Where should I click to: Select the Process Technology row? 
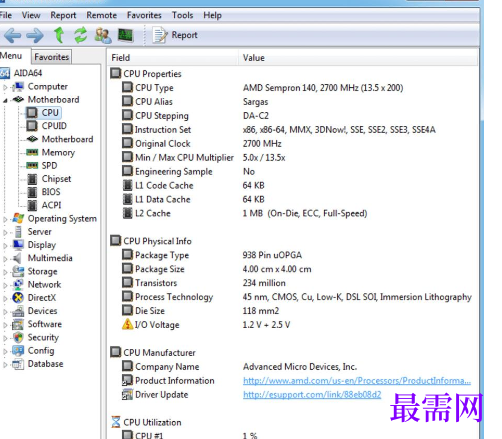(293, 297)
